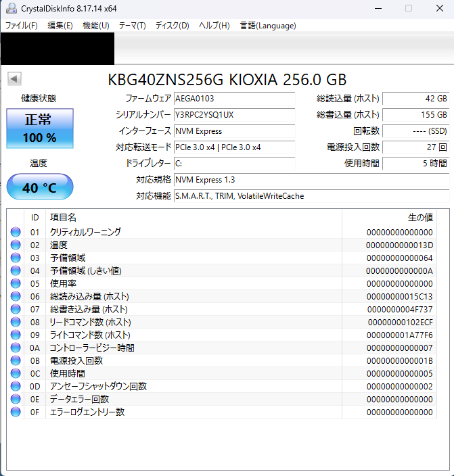Click status orb for 0D アンセーフシャットダウン回数
454x476 pixels.
pos(16,386)
